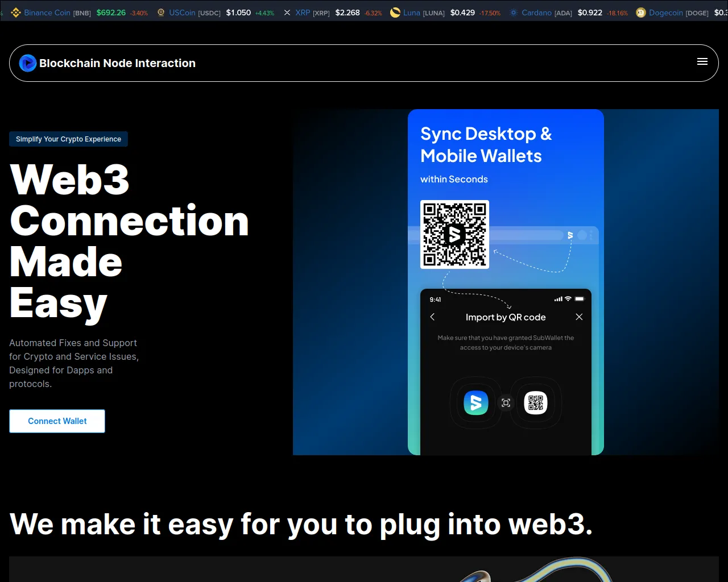
Task: Open the Binance Coin [BNB] ticker link
Action: 57,13
